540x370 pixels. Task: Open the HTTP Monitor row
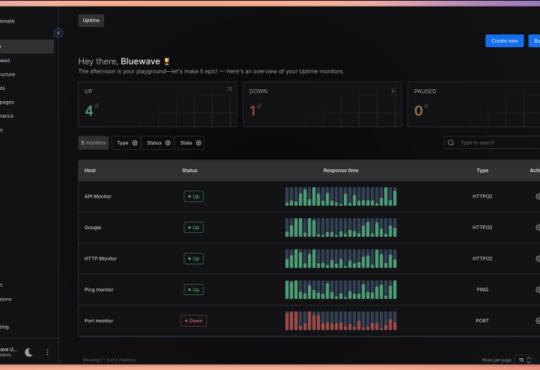point(309,258)
